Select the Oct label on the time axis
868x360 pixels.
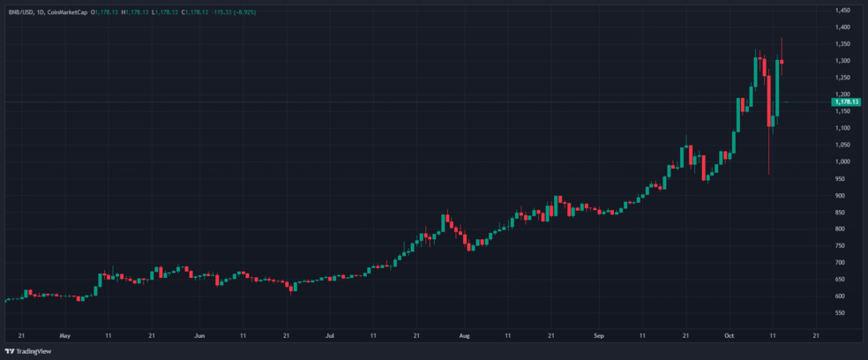click(730, 336)
